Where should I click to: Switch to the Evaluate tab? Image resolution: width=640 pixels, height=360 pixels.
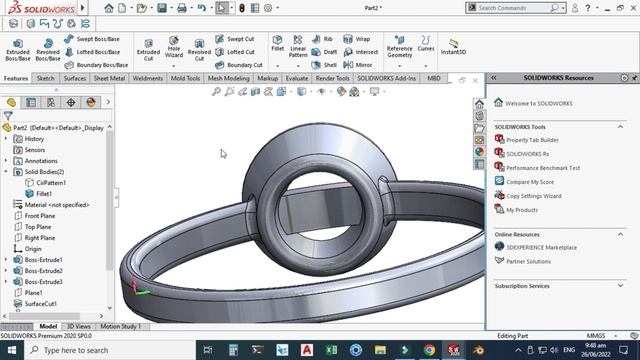297,78
